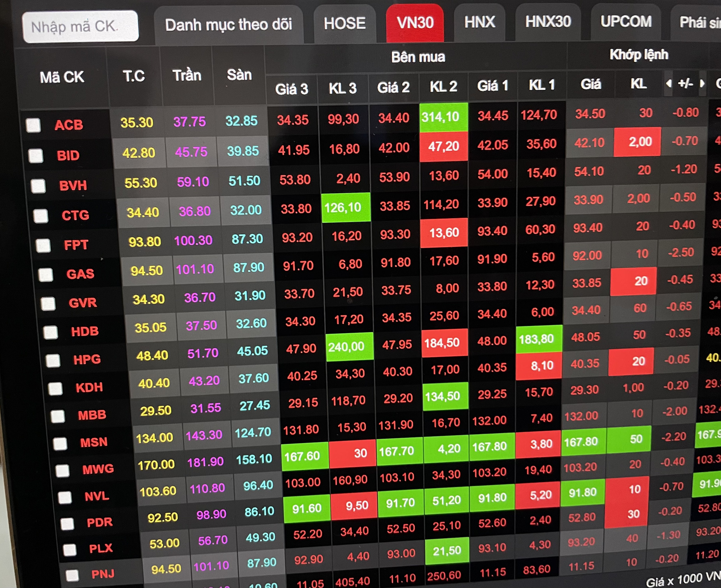The height and width of the screenshot is (588, 721).
Task: Focus the Nhập mã CK search field
Action: coord(80,27)
